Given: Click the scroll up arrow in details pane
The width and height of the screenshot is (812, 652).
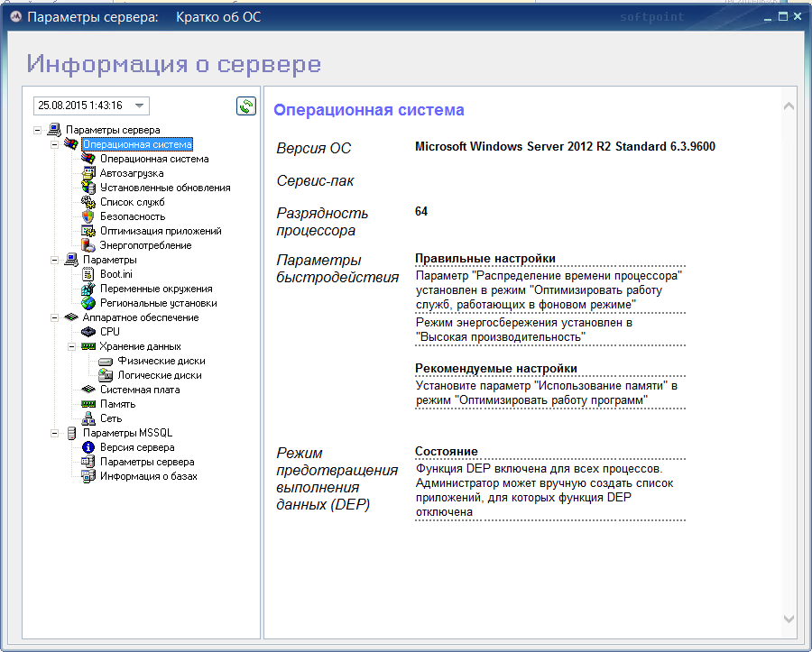Looking at the screenshot, I should tap(789, 106).
